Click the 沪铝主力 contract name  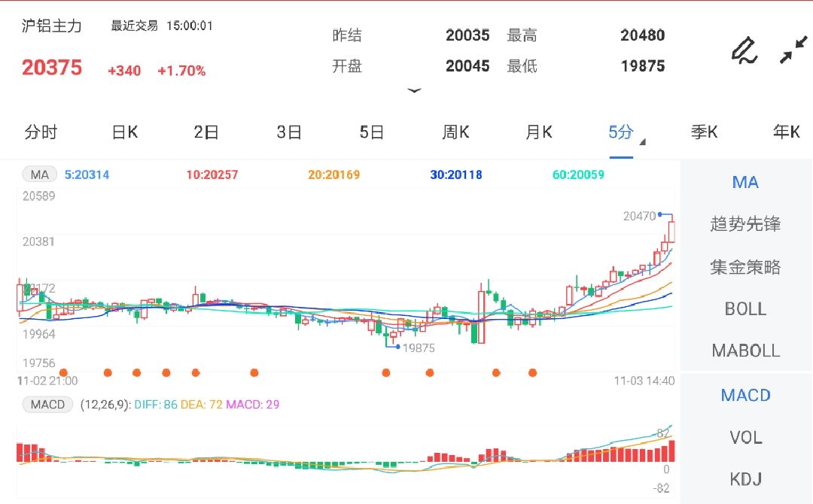[51, 26]
